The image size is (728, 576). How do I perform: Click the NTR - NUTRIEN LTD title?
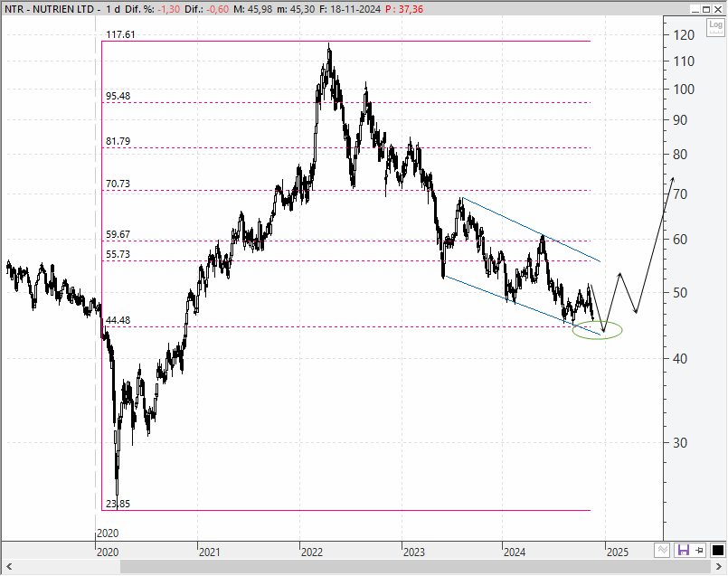(x=50, y=9)
